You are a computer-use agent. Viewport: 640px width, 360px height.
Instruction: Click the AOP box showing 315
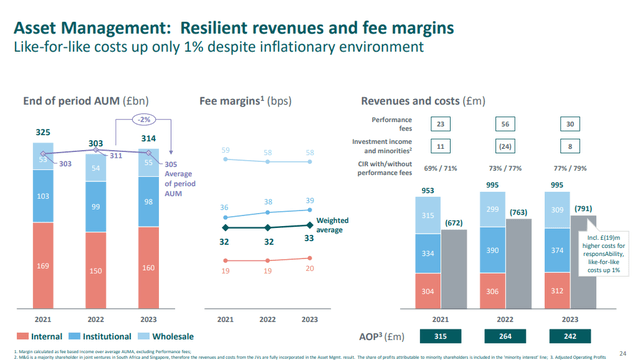[x=440, y=336]
